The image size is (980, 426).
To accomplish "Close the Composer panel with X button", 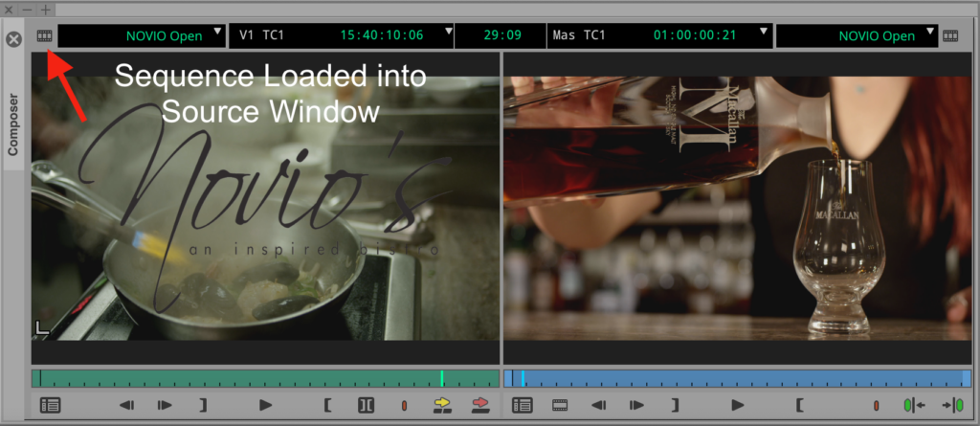I will click(x=13, y=40).
